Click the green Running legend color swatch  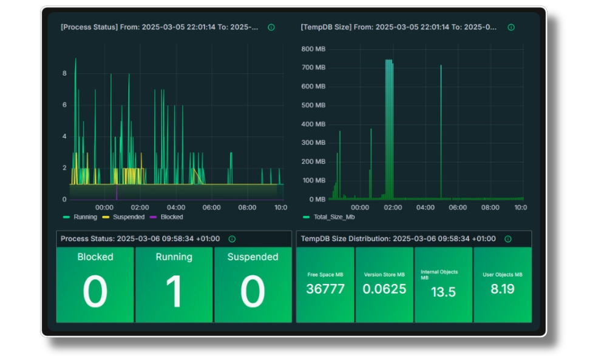[x=66, y=217]
